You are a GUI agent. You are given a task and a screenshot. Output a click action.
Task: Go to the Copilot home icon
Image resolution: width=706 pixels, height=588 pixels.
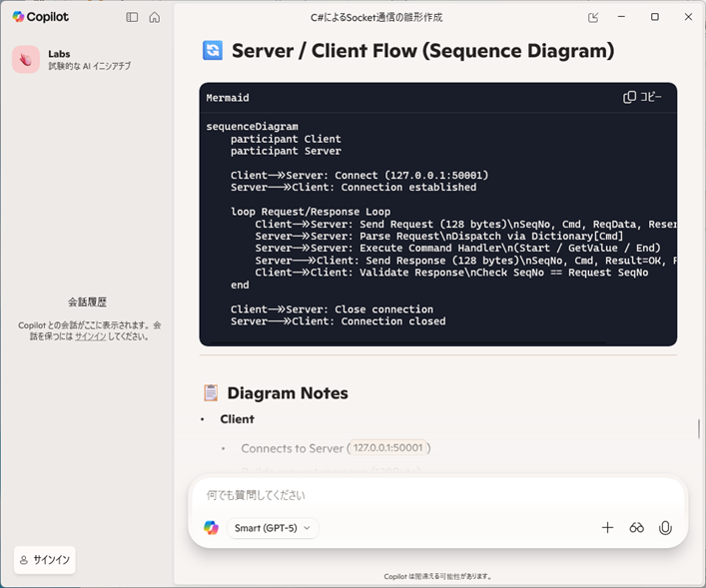tap(155, 17)
